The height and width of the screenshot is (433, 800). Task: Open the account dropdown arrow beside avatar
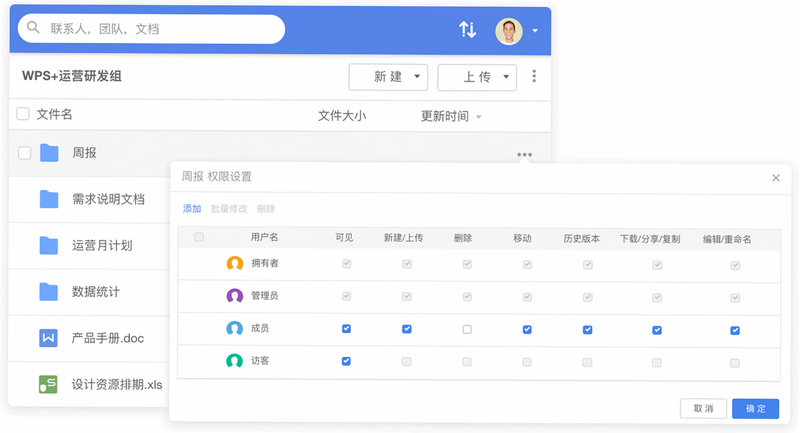(x=535, y=31)
